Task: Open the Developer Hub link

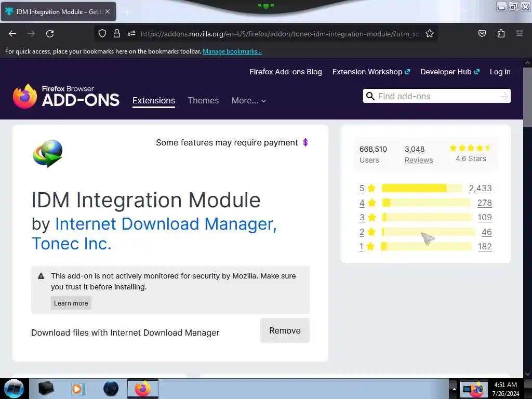Action: point(450,72)
